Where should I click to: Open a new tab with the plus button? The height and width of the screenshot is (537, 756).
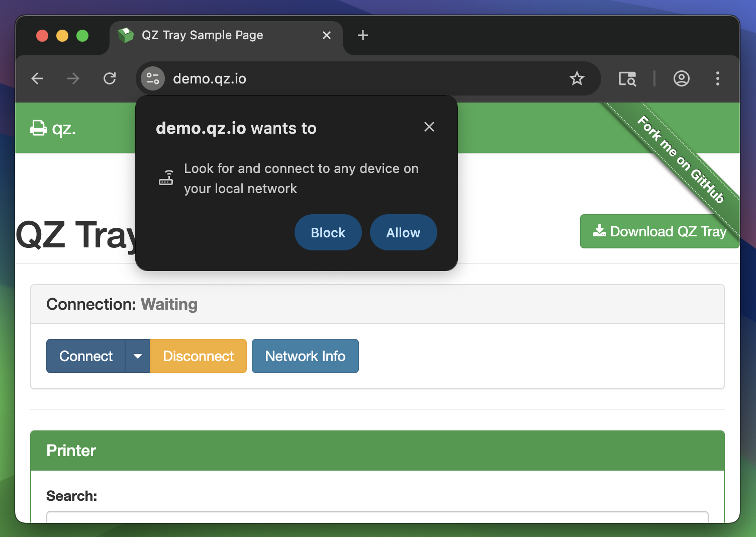pos(363,35)
